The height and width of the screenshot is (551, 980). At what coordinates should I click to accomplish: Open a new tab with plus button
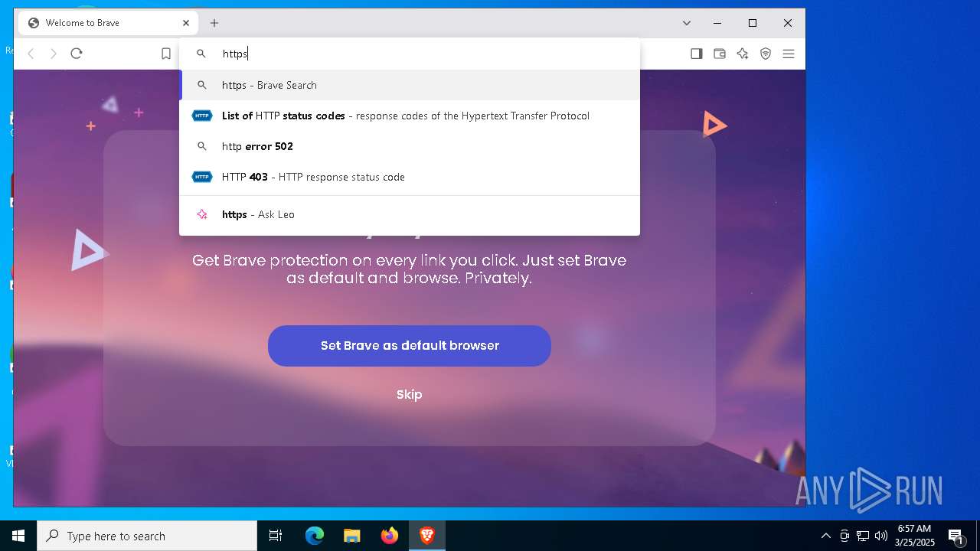tap(214, 23)
